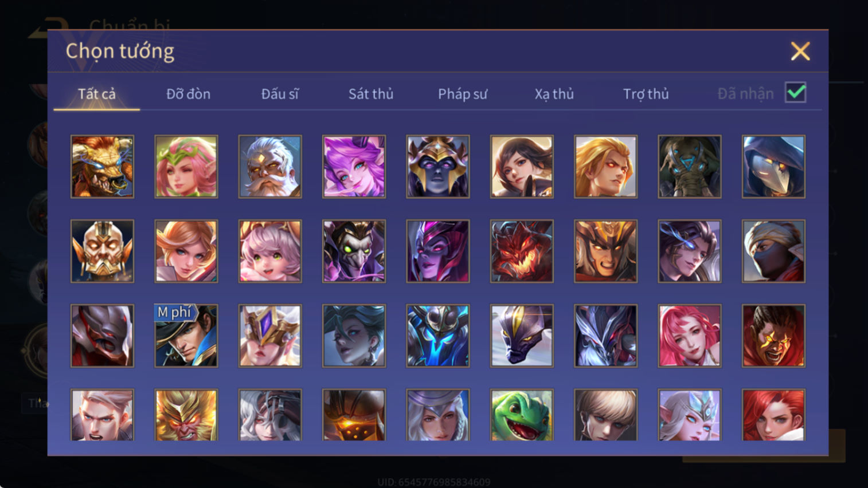Screen dimensions: 868x488
Task: Select the golden monkey king hero
Action: (x=186, y=415)
